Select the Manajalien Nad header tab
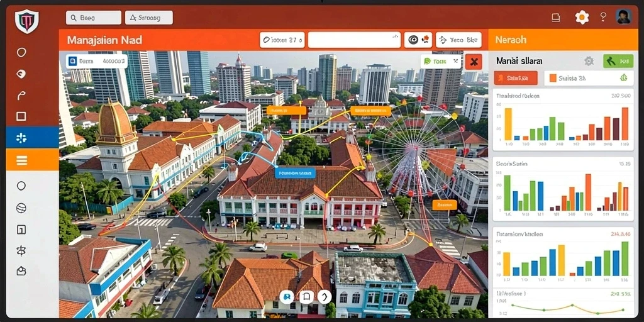Screen dimensions: 644x322 (104, 40)
